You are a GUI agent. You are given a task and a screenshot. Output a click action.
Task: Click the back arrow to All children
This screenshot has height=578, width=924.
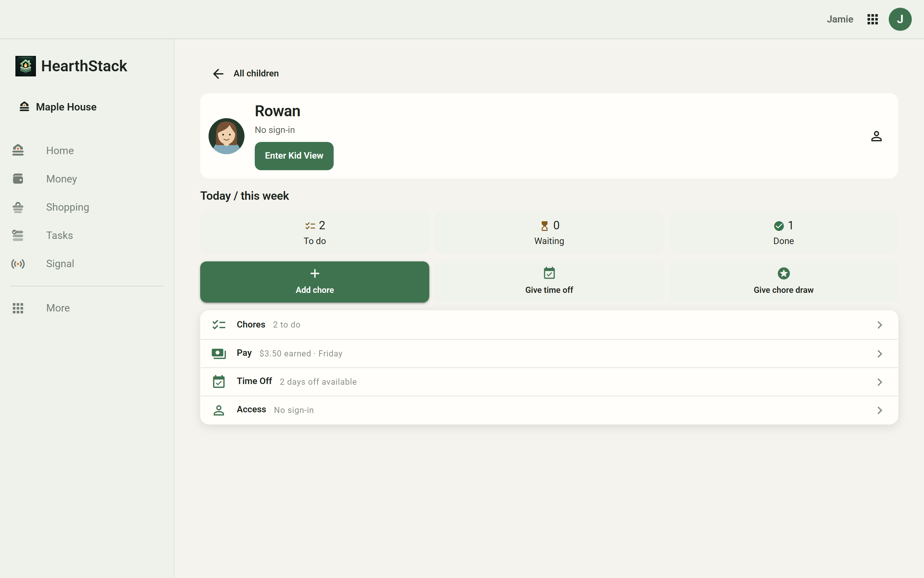pyautogui.click(x=218, y=74)
